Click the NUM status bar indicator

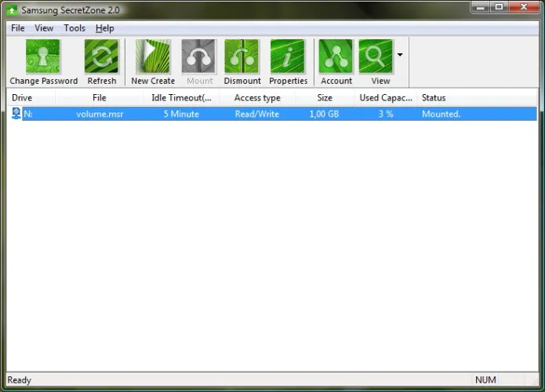coord(485,379)
